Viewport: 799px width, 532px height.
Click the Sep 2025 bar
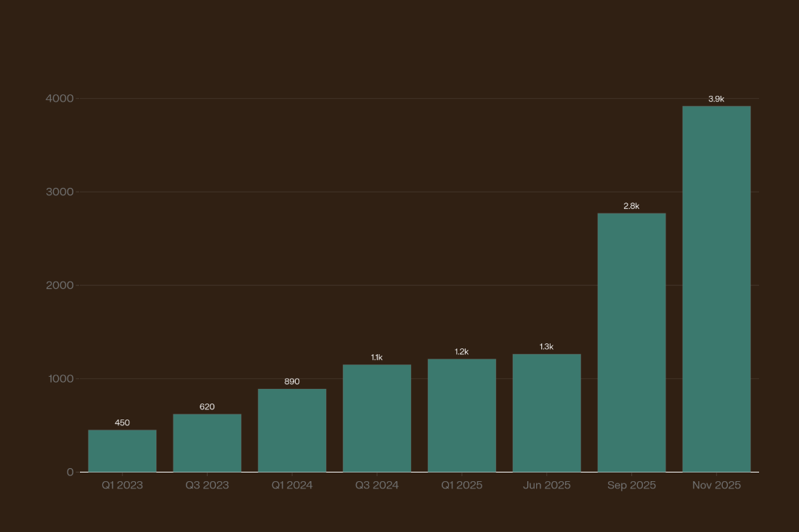[631, 343]
